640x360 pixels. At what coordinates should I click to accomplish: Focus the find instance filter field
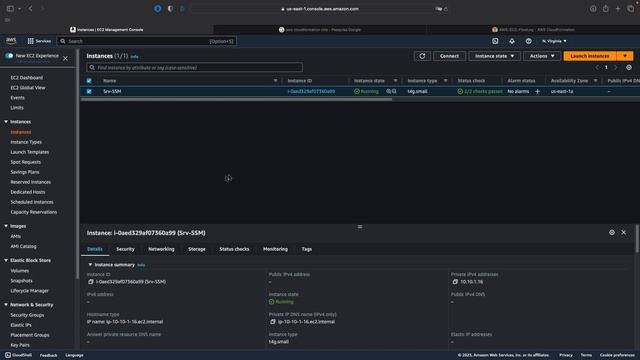[195, 67]
